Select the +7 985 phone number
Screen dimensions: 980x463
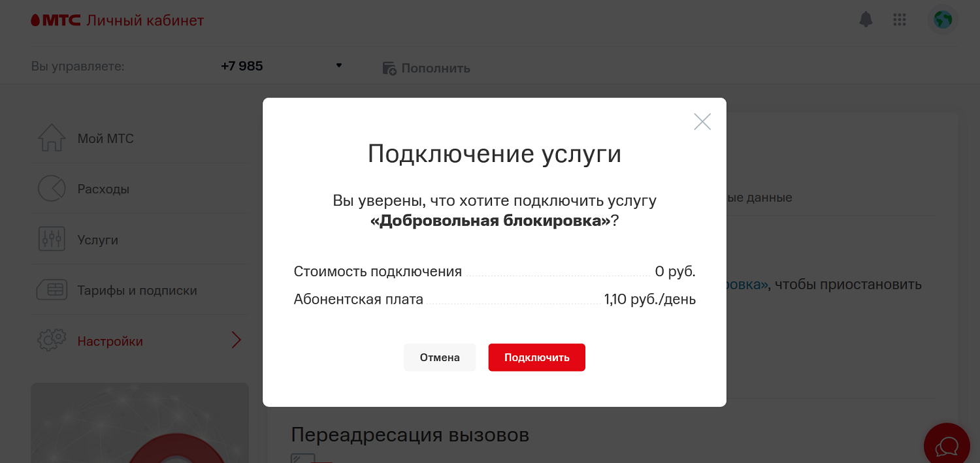(x=242, y=66)
